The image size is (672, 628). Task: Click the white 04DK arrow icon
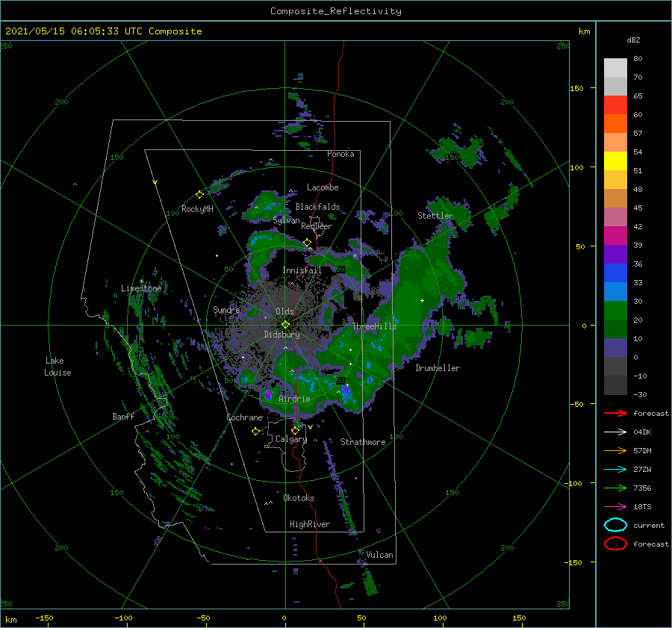point(615,432)
